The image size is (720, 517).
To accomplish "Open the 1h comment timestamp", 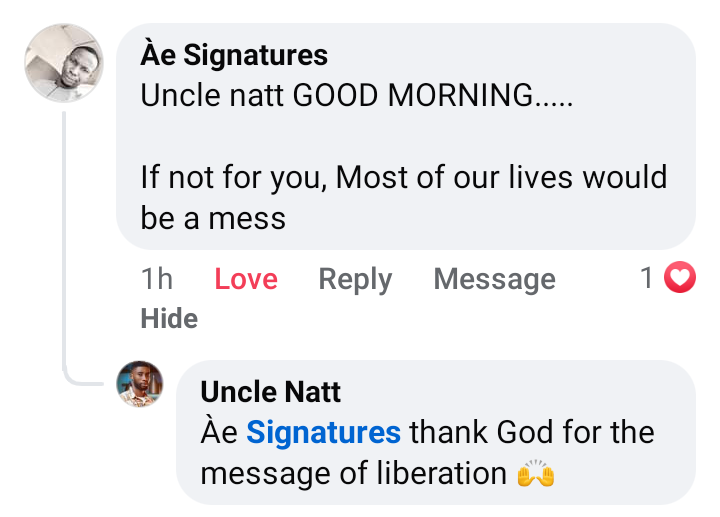I will point(157,279).
